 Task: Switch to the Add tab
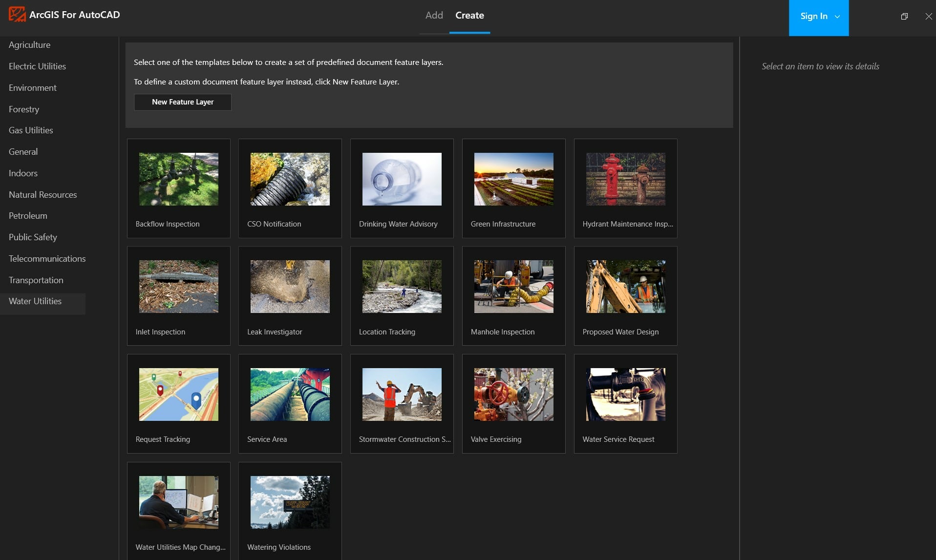pos(434,16)
